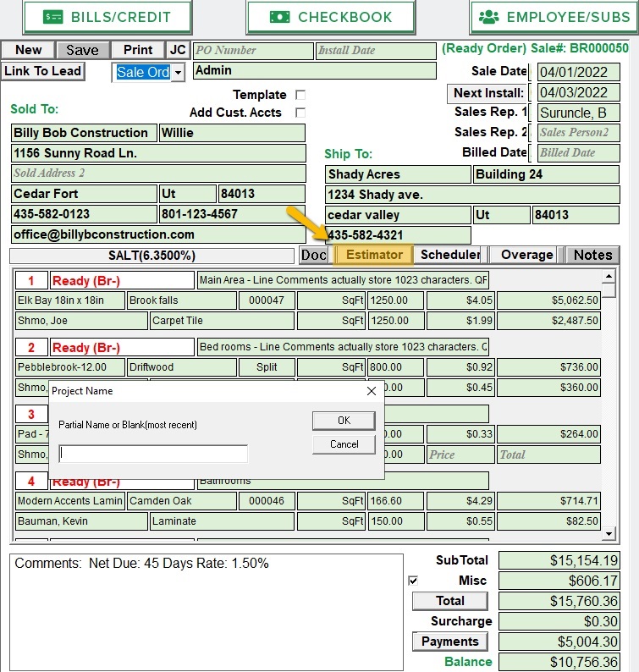Viewport: 639px width, 672px height.
Task: Click line 1 Ready (Br-) status
Action: point(122,281)
